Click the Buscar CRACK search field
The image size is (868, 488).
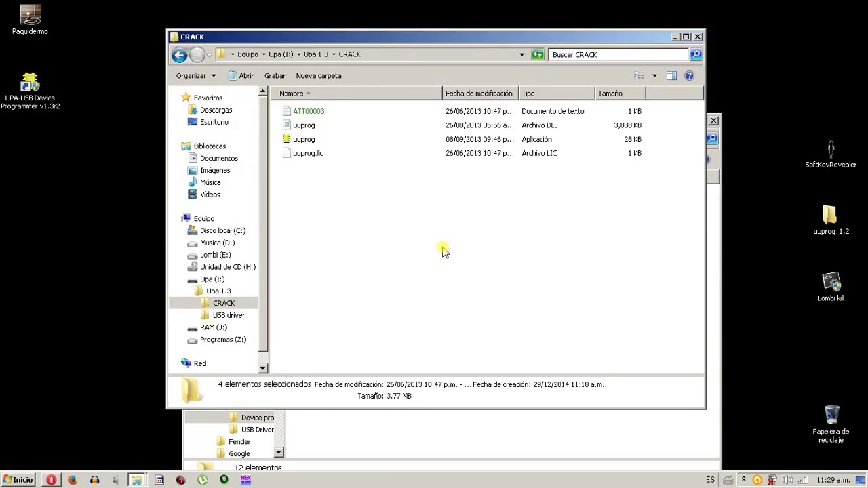(619, 54)
